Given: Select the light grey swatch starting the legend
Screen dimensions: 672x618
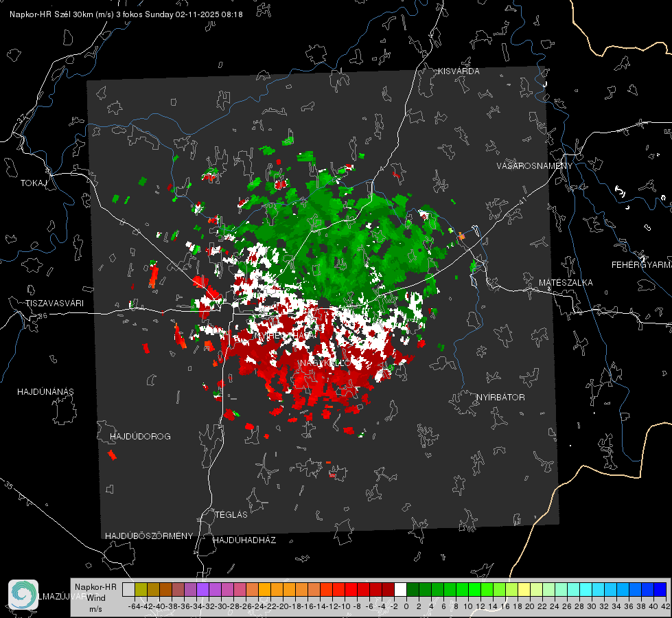Looking at the screenshot, I should pos(128,589).
